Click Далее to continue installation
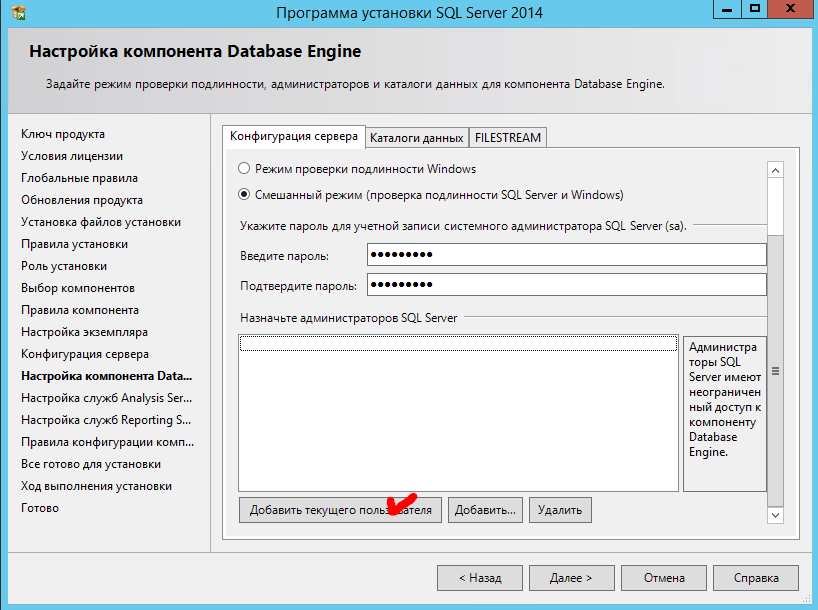 (x=571, y=577)
